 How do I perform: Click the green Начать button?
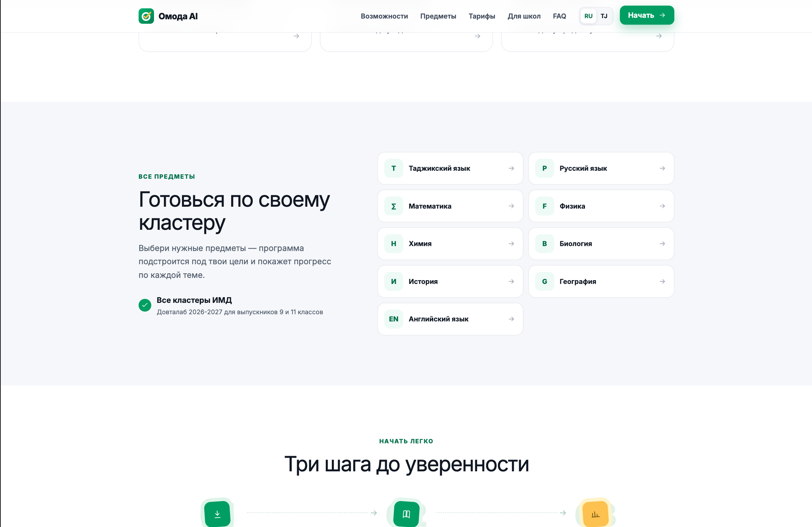[647, 15]
